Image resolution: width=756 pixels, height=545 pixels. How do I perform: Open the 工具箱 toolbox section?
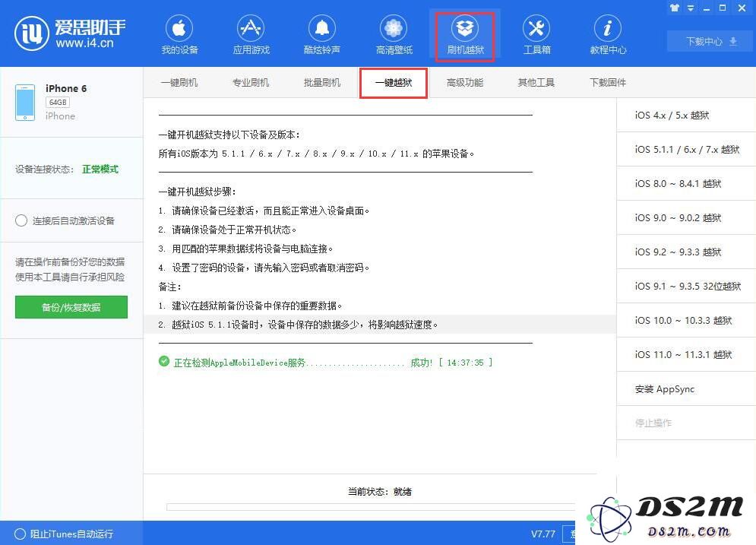(536, 35)
